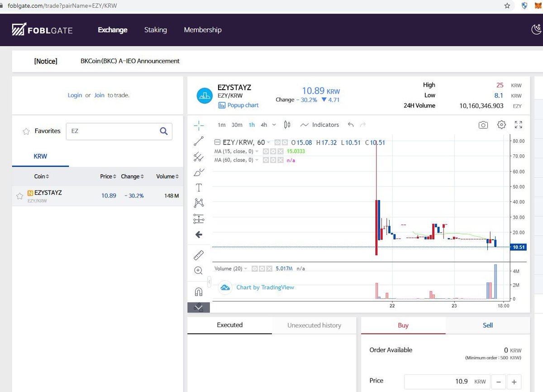Open the BKCoin A-IEO Announcement notice
Image resolution: width=543 pixels, height=392 pixels.
coord(130,61)
